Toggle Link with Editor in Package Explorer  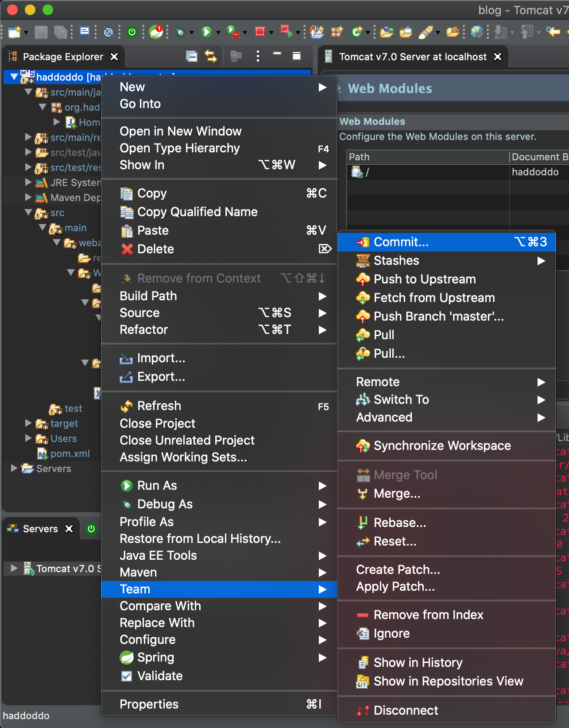click(x=211, y=56)
